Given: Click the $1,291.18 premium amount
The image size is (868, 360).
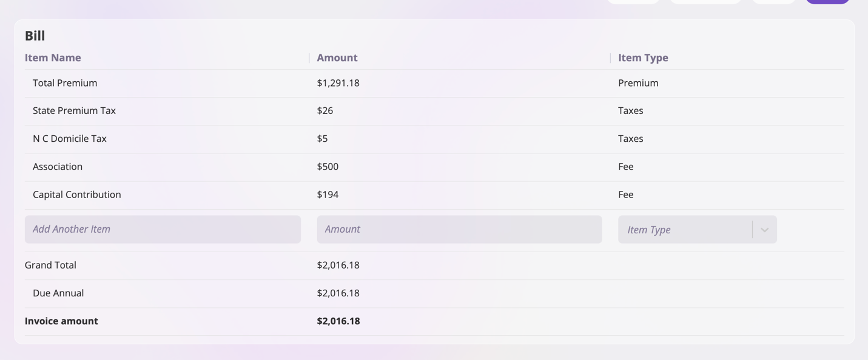Looking at the screenshot, I should point(338,83).
